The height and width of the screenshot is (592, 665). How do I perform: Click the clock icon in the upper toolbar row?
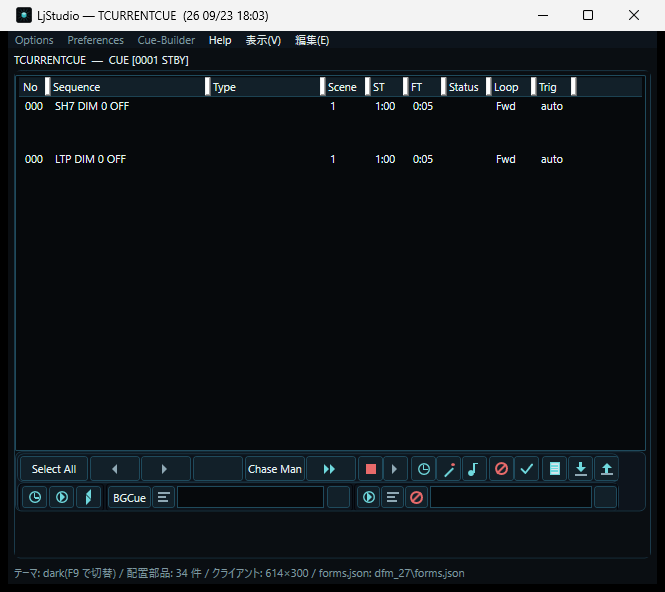pos(423,469)
